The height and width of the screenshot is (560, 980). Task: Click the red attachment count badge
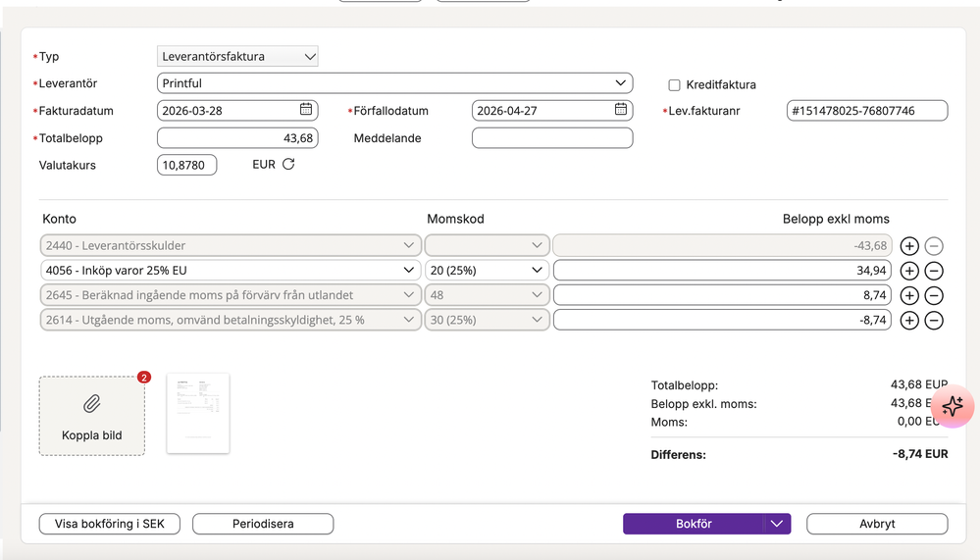pos(144,377)
